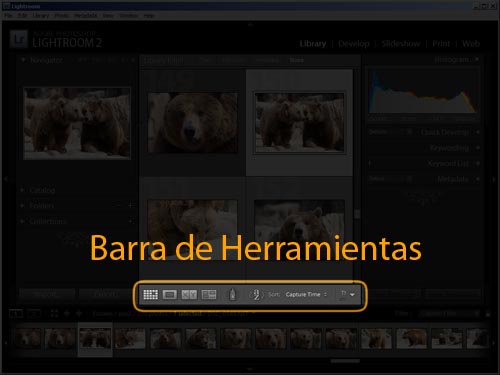Open the Help menu
The height and width of the screenshot is (375, 500).
point(149,16)
